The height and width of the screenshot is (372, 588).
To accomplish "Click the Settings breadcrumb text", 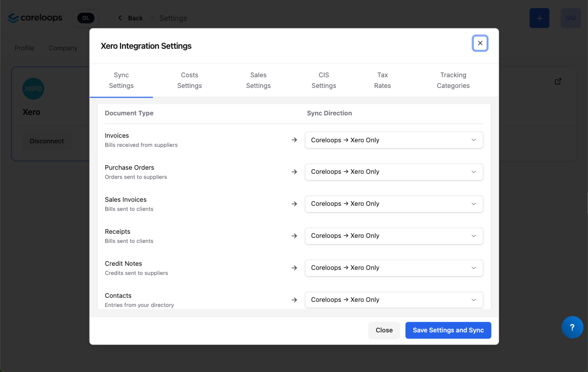I will click(x=173, y=18).
